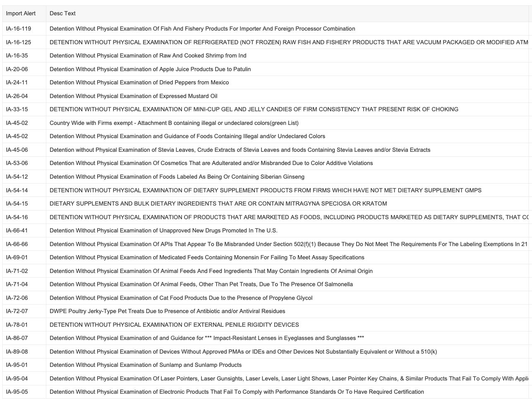The width and height of the screenshot is (532, 402).
Task: Open the IA-66-41 alert number
Action: click(17, 230)
